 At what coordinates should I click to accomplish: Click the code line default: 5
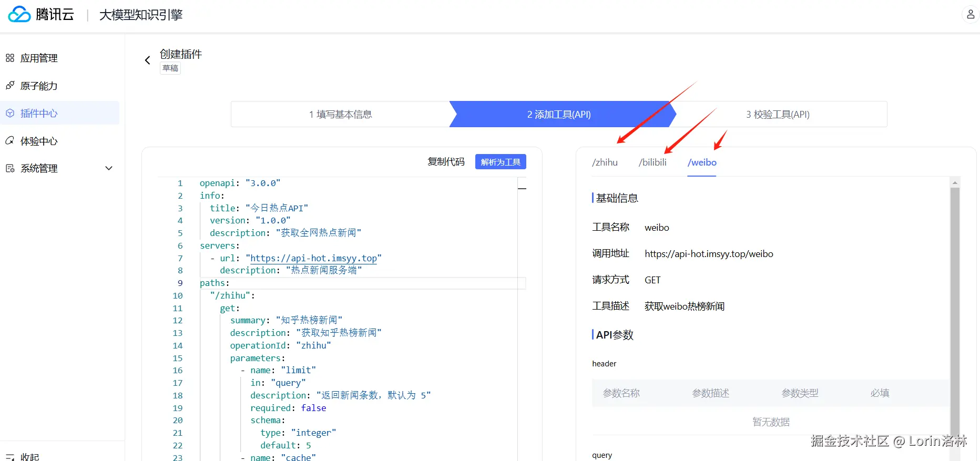coord(286,445)
